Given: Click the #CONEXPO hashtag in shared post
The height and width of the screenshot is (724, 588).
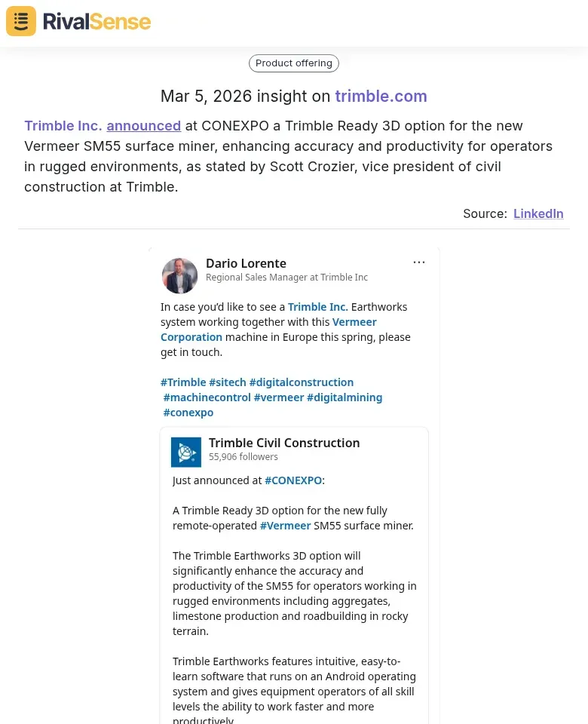Looking at the screenshot, I should [293, 480].
